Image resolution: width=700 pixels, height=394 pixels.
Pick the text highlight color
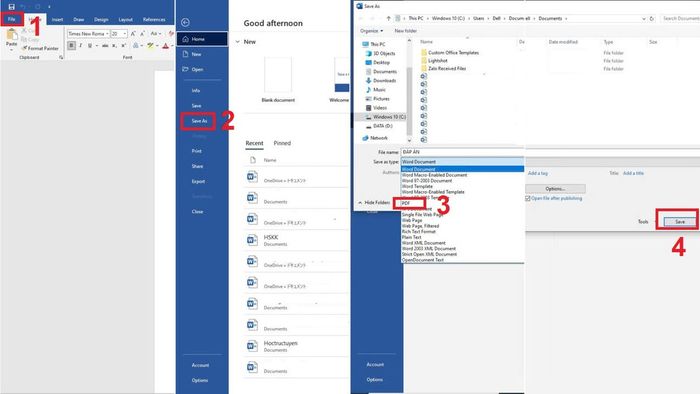(150, 46)
